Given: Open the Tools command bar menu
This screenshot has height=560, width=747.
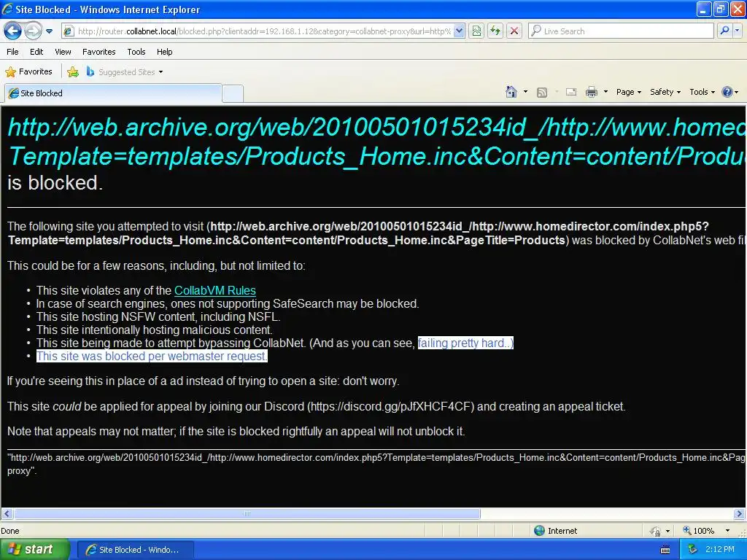Looking at the screenshot, I should pyautogui.click(x=702, y=93).
